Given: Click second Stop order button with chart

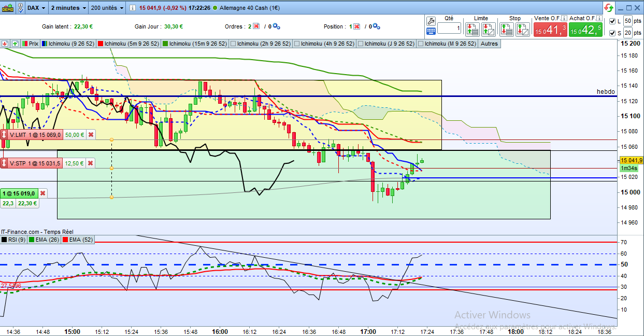Looking at the screenshot, I should click(x=522, y=29).
